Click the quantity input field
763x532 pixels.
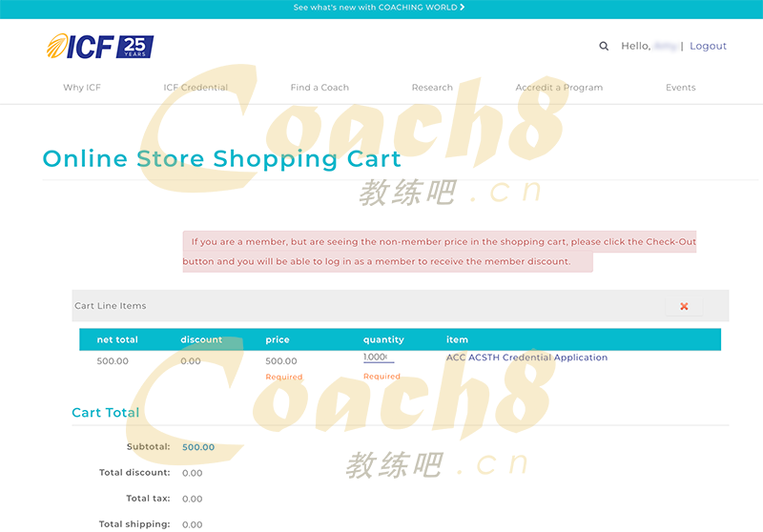tap(378, 358)
